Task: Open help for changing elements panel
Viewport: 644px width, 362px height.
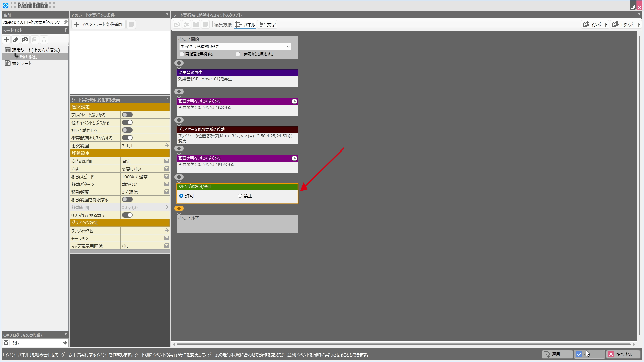Action: coord(167,100)
